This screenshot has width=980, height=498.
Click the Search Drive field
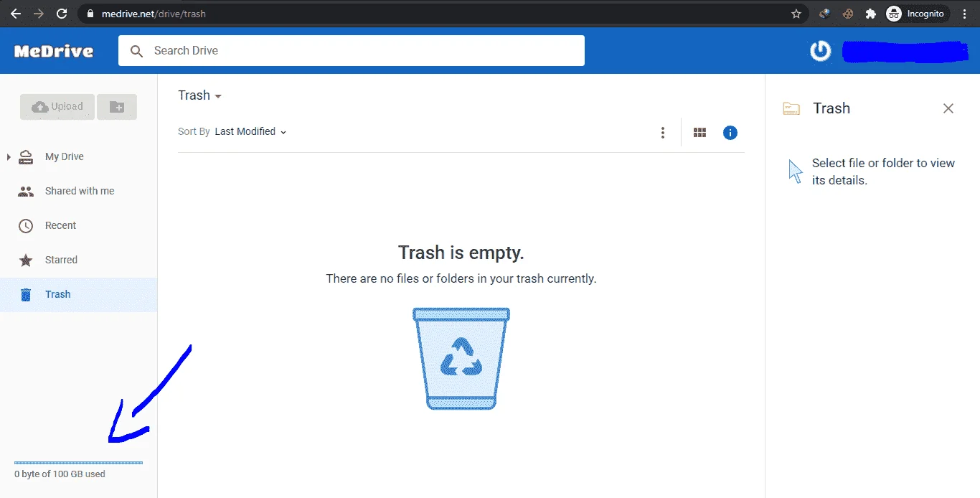pyautogui.click(x=352, y=50)
